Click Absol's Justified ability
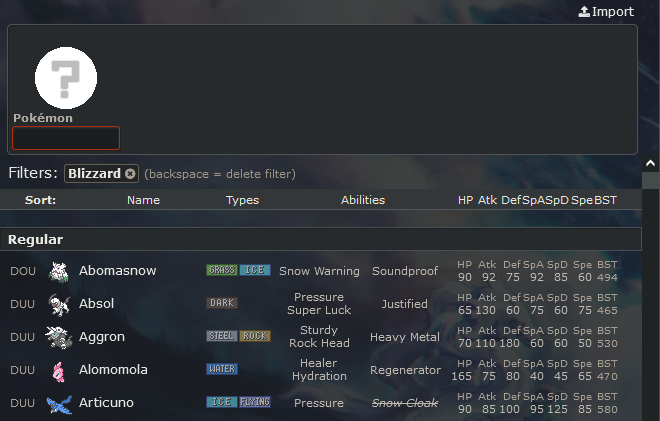660x421 pixels. tap(405, 304)
